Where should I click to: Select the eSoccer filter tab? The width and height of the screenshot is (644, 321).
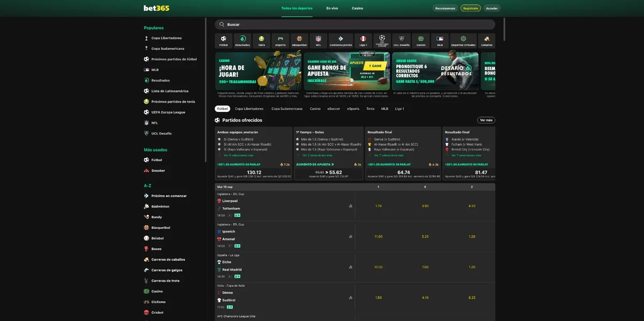tap(334, 109)
